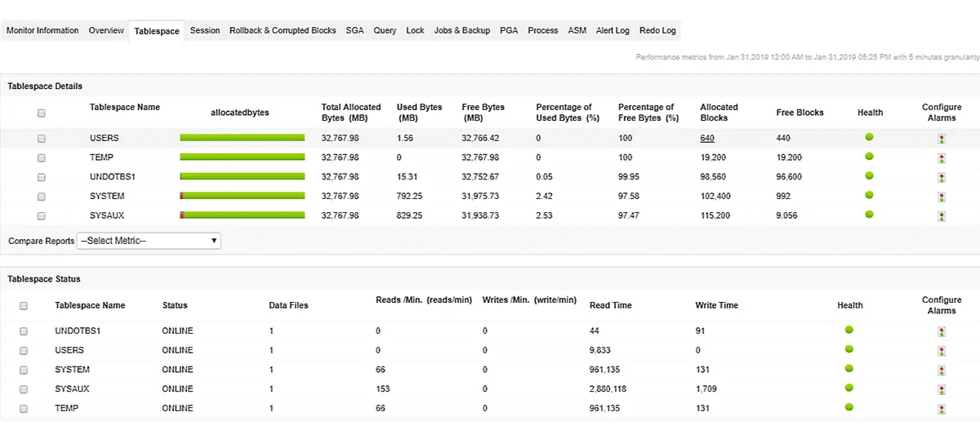Click health indicator for TEMP in Tablespace Details

[870, 156]
